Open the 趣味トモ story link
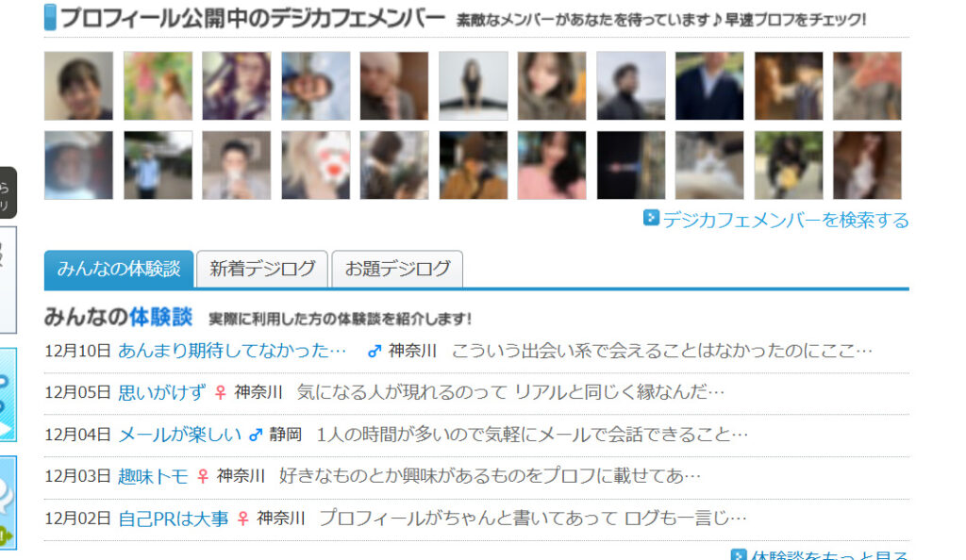Image resolution: width=966 pixels, height=560 pixels. pyautogui.click(x=153, y=476)
